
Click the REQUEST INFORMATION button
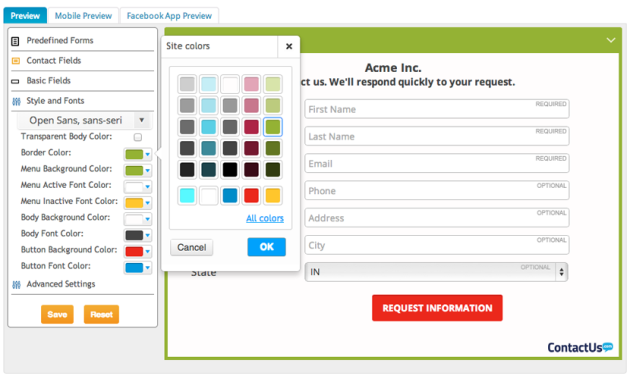pyautogui.click(x=437, y=308)
